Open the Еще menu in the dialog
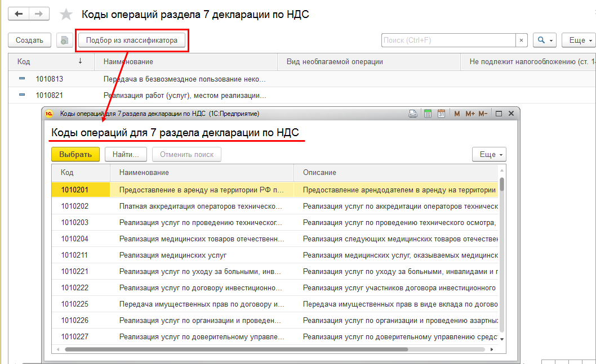The width and height of the screenshot is (596, 364). pyautogui.click(x=489, y=155)
